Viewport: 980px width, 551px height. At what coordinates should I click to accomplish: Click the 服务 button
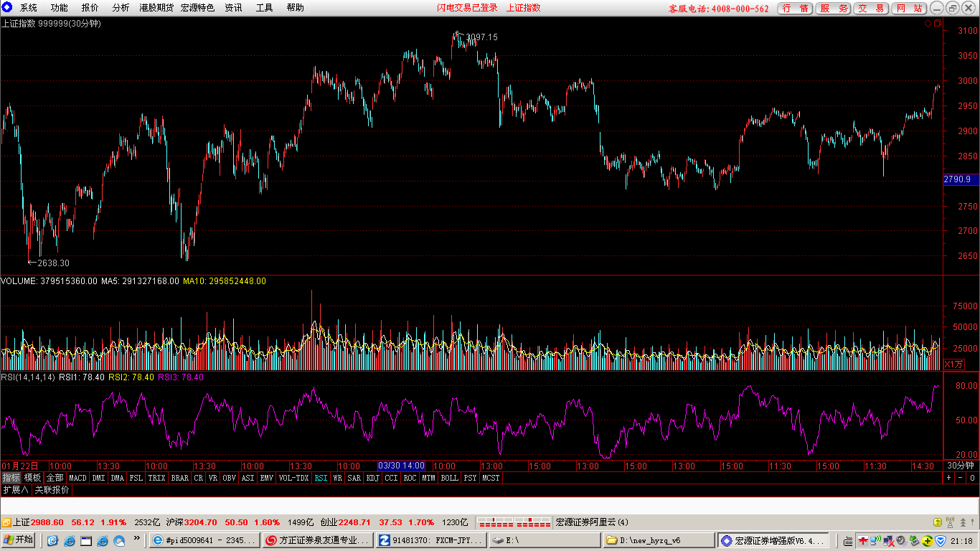[833, 8]
